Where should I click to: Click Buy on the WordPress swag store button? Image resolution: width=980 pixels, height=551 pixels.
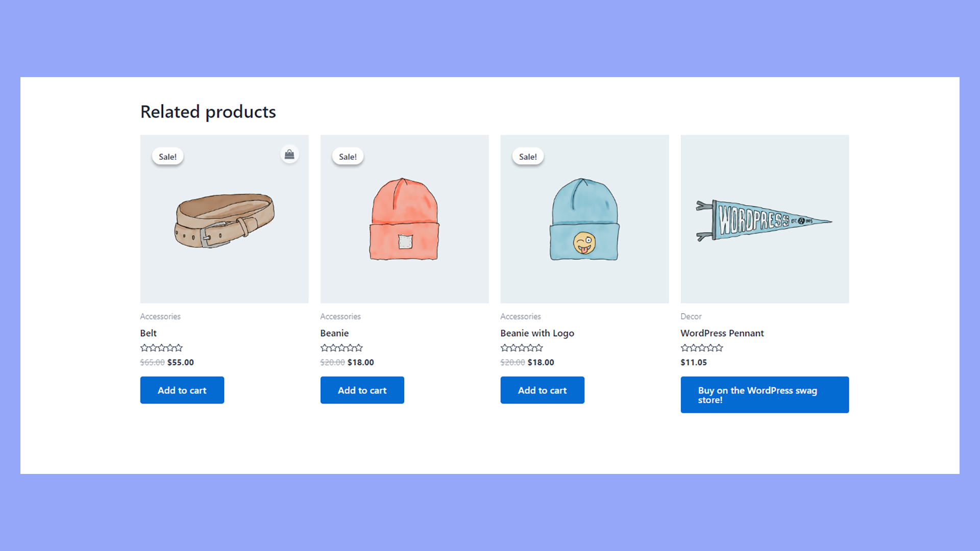pos(765,395)
